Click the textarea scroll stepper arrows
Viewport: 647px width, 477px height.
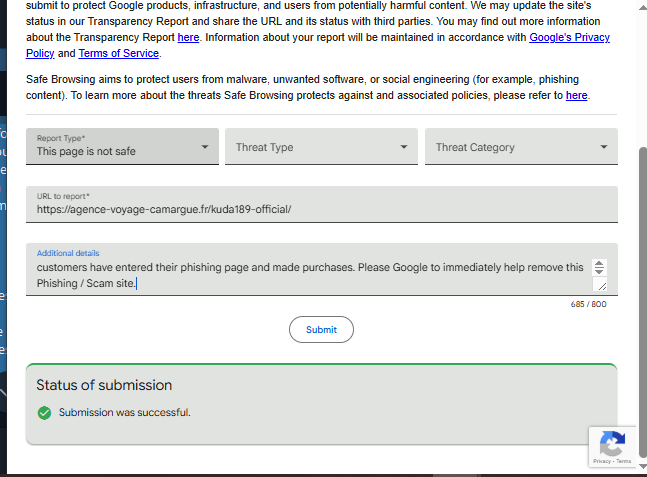point(599,267)
